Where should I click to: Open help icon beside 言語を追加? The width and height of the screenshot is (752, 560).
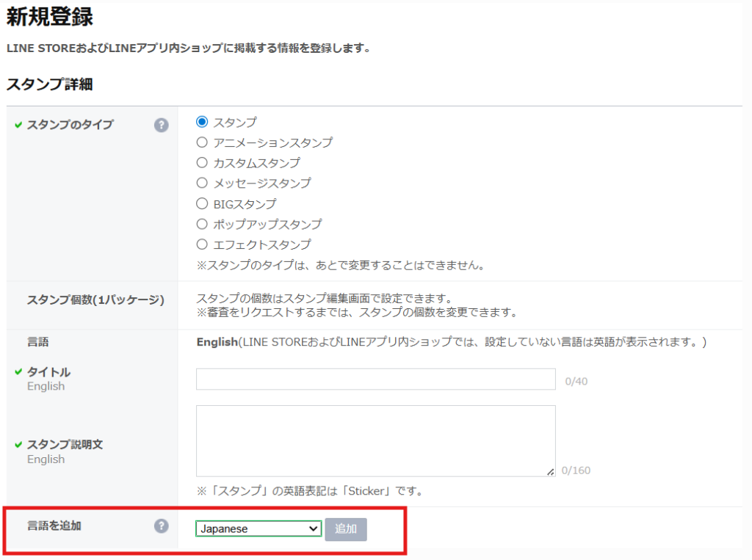[161, 526]
